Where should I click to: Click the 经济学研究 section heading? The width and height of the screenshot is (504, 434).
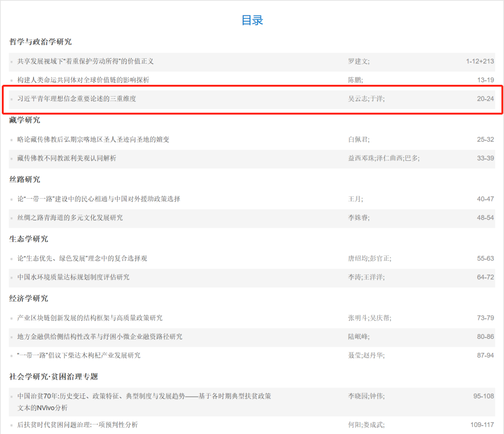coord(28,298)
